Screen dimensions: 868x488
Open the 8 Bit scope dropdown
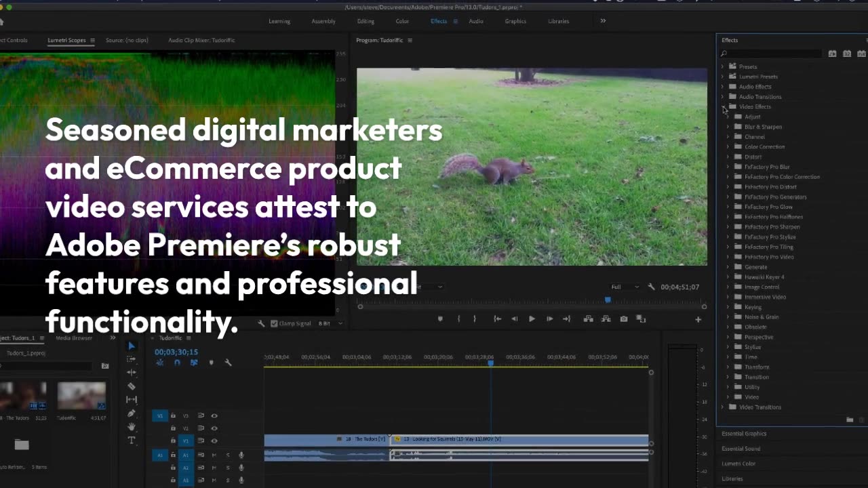click(x=330, y=323)
